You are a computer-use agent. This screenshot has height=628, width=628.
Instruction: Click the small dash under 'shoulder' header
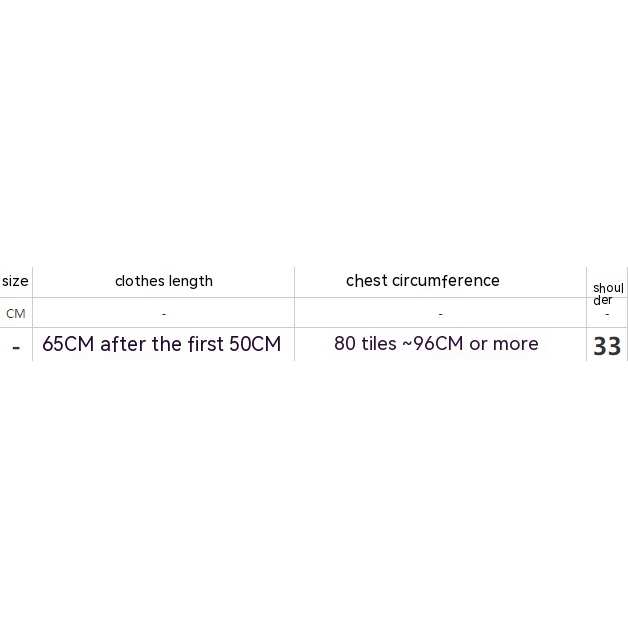click(x=607, y=314)
